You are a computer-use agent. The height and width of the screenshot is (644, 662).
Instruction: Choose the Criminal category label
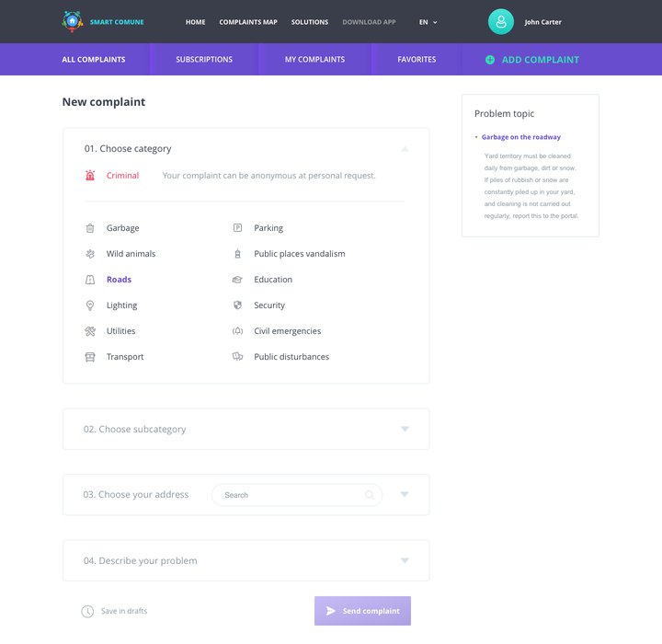point(122,176)
